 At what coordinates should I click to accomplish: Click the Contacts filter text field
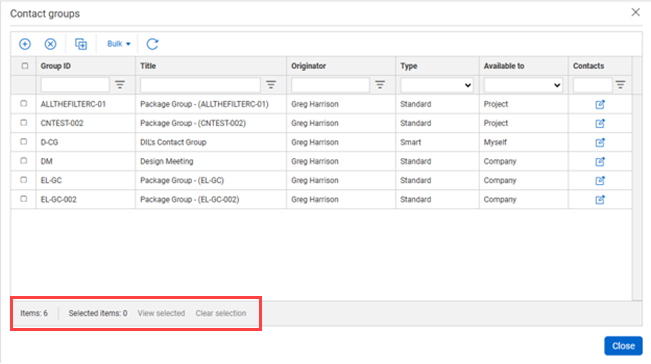[x=592, y=85]
